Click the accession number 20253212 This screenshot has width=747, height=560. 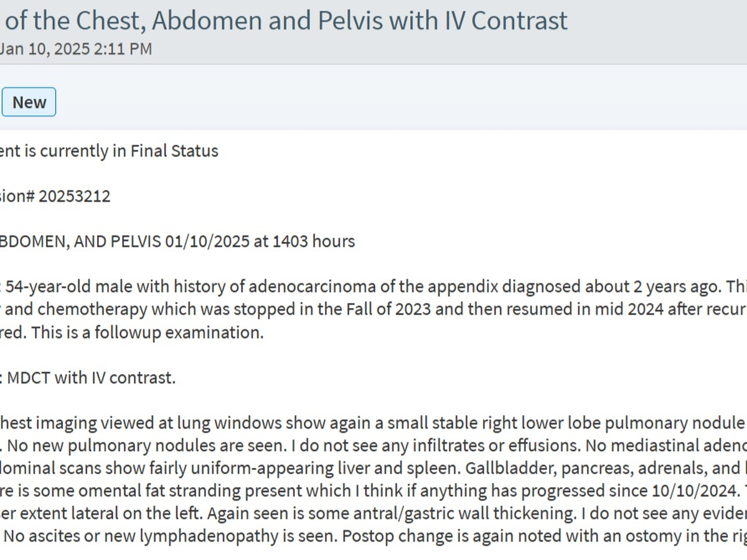coord(74,196)
